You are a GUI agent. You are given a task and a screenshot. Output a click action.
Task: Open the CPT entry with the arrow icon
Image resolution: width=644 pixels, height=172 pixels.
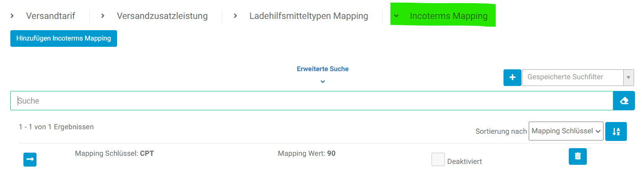pos(30,159)
